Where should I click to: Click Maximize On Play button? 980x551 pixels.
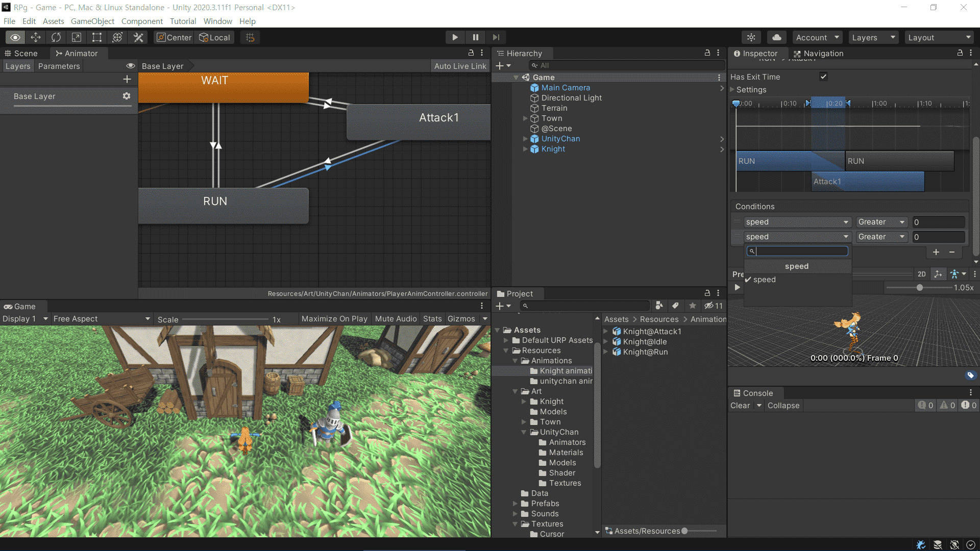(x=334, y=319)
